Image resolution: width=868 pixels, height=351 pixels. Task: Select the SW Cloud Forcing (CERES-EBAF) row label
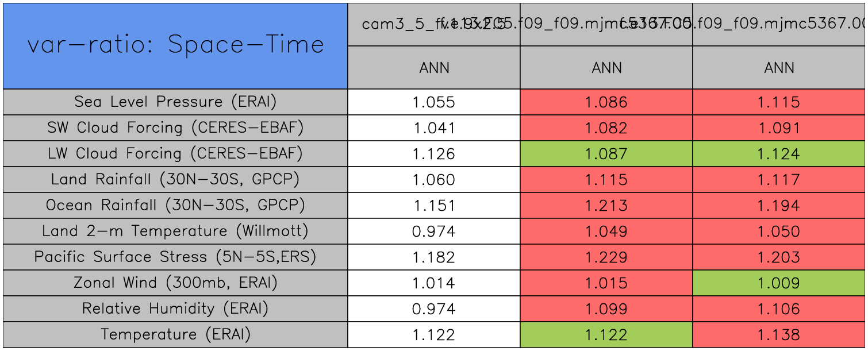pyautogui.click(x=175, y=128)
